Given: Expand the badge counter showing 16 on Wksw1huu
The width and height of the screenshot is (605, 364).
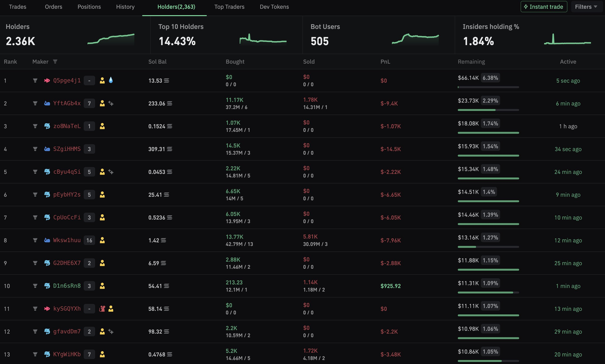Looking at the screenshot, I should [89, 240].
